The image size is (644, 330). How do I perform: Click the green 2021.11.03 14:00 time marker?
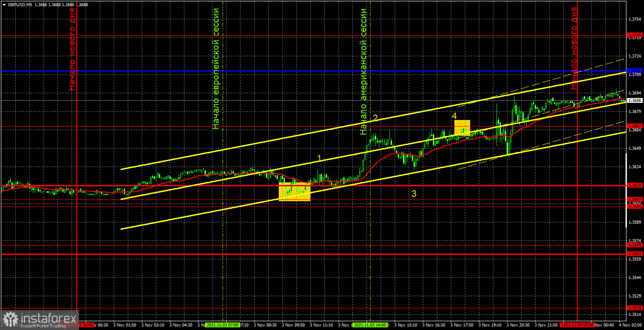coord(370,325)
